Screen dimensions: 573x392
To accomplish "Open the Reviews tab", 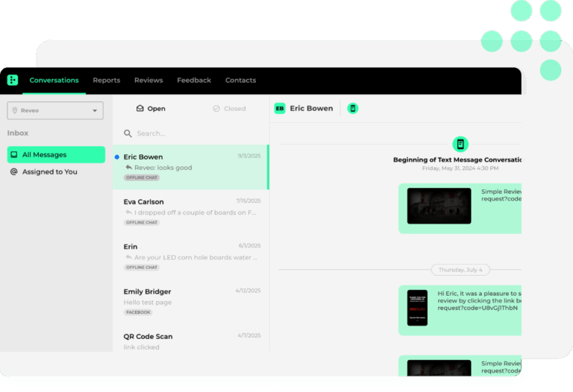I will point(148,80).
